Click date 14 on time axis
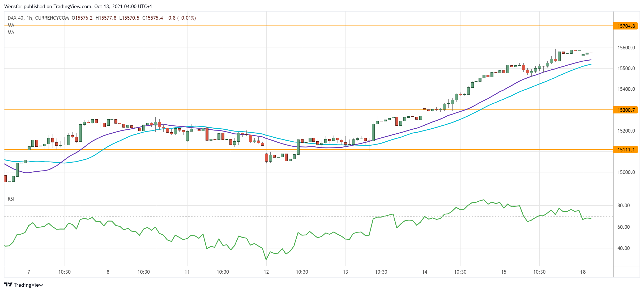644x292 pixels. coord(424,272)
